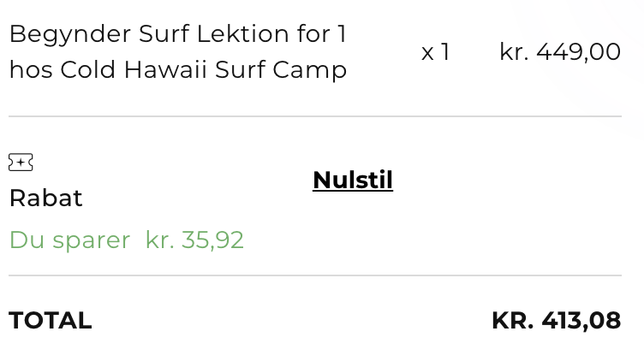The image size is (644, 361).
Task: Click the divider line below the product row
Action: click(315, 116)
